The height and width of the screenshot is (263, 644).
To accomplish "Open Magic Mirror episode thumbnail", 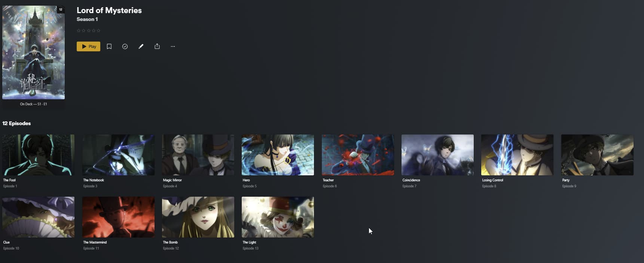I will tap(198, 155).
